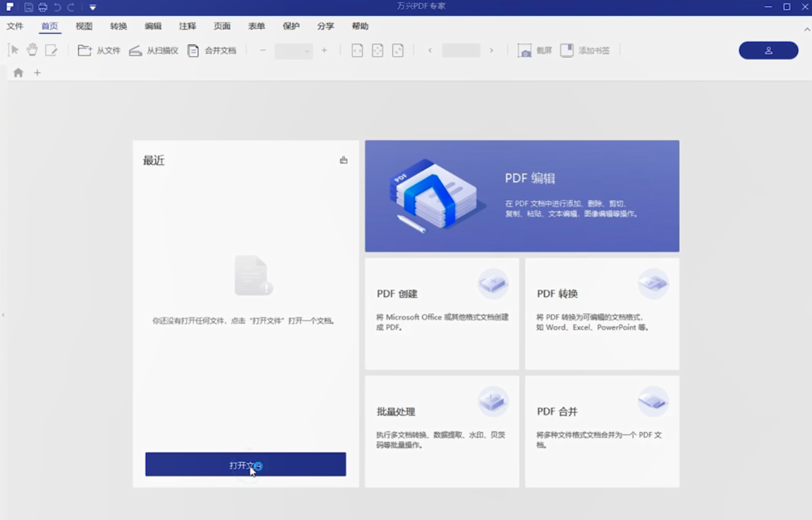Click 从文件 to create from file

coord(99,50)
